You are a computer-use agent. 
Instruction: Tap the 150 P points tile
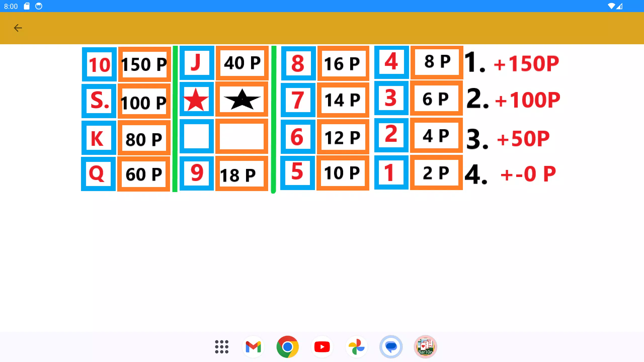click(x=144, y=64)
